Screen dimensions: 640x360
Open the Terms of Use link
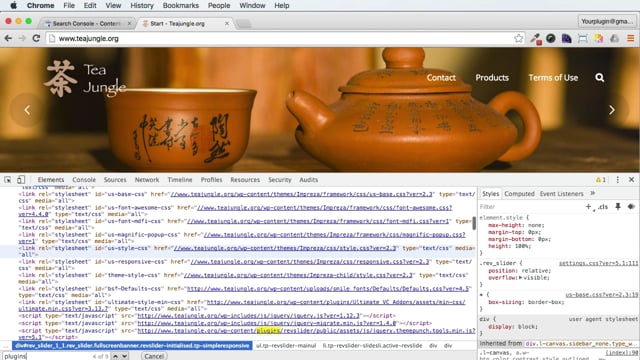553,78
